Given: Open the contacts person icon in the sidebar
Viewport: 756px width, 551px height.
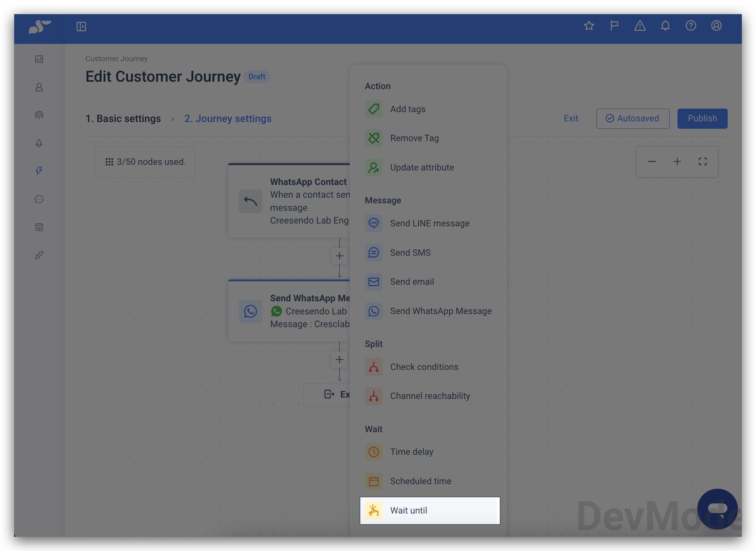Looking at the screenshot, I should coord(39,87).
